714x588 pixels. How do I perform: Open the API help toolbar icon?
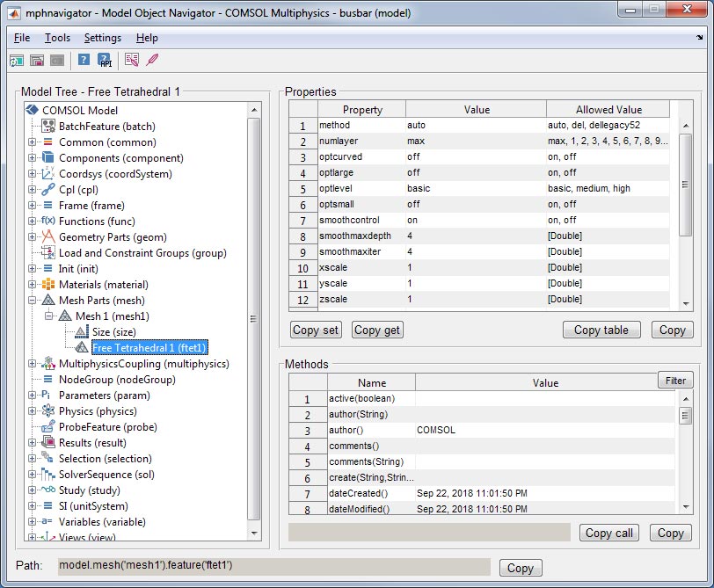[x=104, y=61]
